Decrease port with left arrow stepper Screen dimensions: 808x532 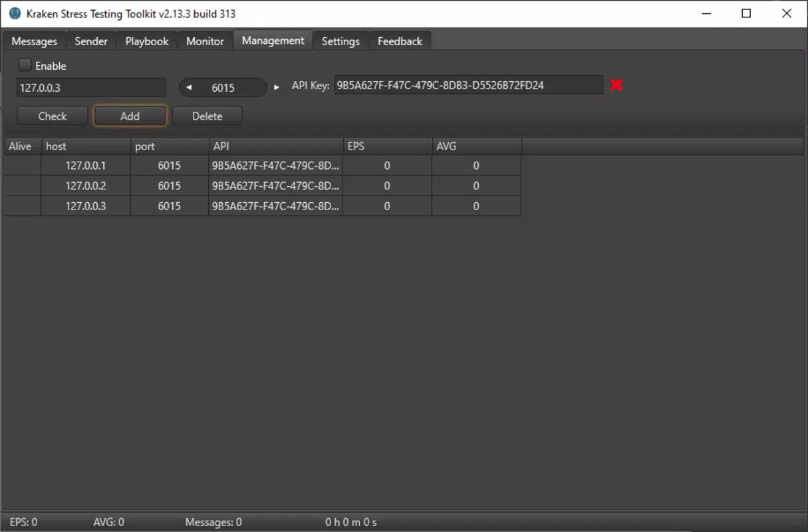tap(188, 88)
